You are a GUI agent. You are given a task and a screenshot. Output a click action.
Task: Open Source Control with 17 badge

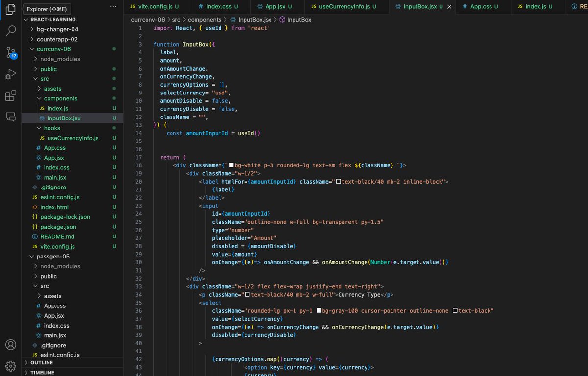(x=11, y=52)
